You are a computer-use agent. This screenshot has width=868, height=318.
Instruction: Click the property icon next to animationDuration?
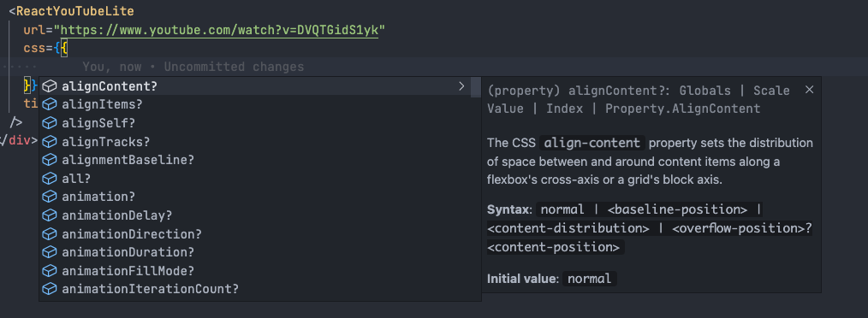pyautogui.click(x=50, y=252)
